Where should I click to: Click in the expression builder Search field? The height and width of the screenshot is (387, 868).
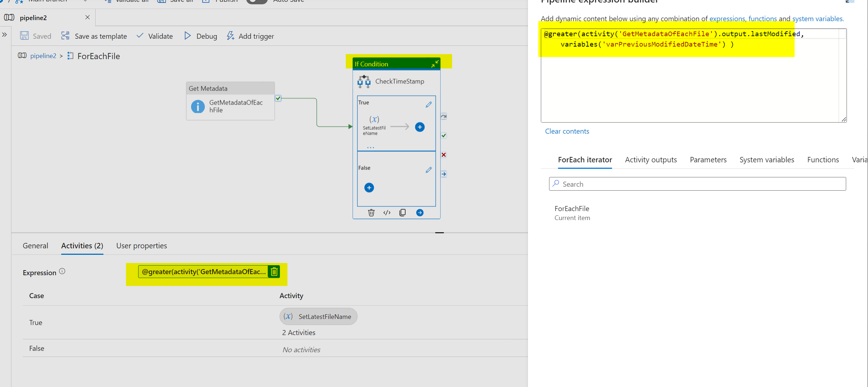coord(697,184)
